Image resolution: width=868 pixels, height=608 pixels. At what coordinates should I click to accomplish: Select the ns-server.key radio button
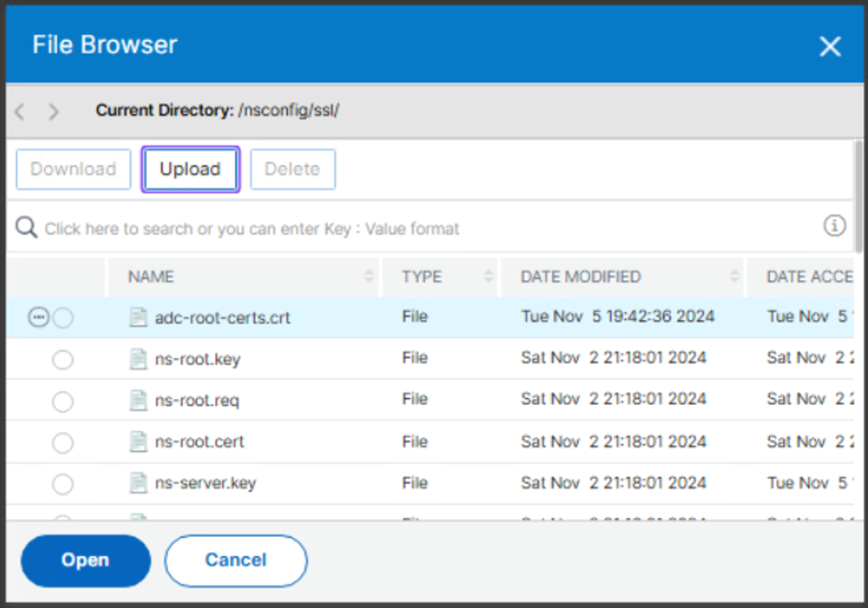tap(63, 485)
